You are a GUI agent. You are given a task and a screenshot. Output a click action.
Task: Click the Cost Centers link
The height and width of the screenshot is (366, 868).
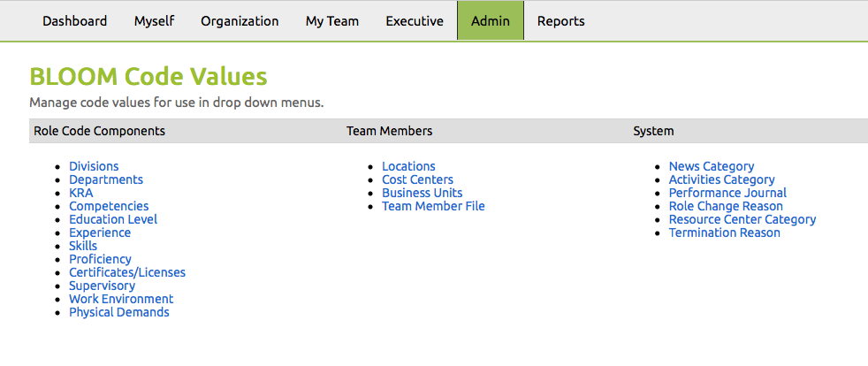point(417,179)
